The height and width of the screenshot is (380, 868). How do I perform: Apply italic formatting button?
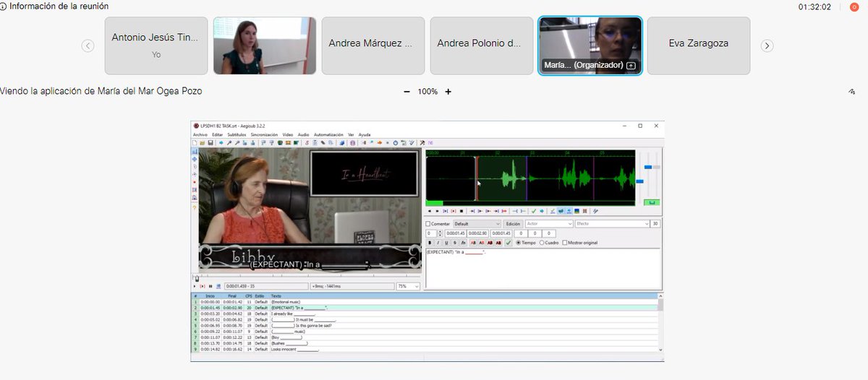(438, 243)
